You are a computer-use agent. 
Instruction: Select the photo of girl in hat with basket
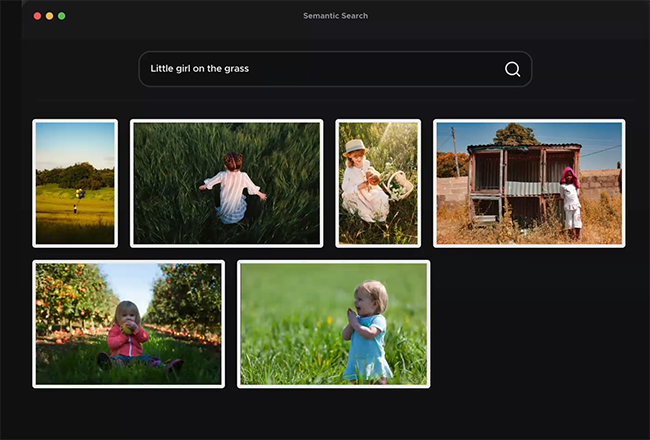click(x=378, y=183)
